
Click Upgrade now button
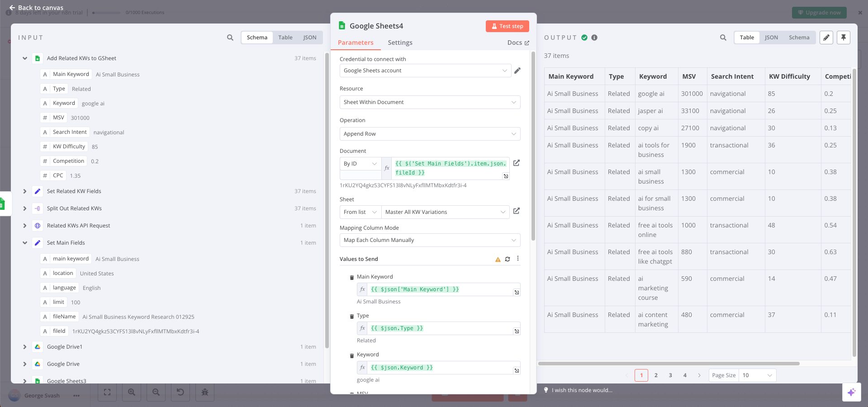[819, 13]
